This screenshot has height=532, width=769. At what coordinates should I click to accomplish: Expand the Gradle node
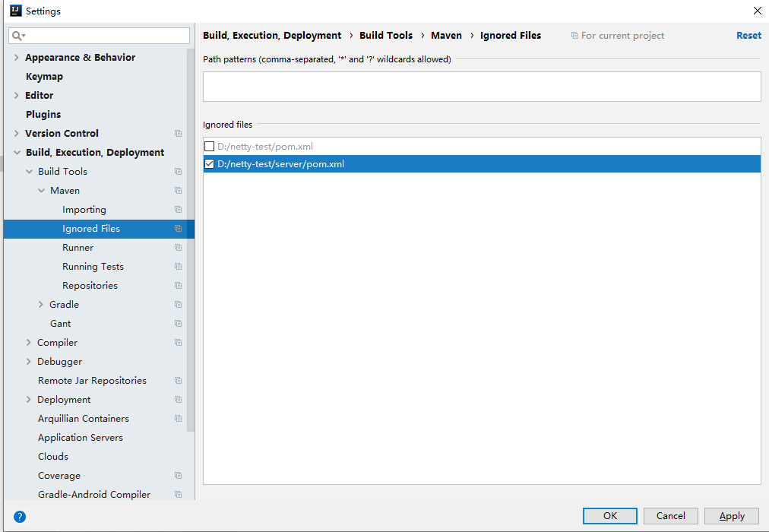pyautogui.click(x=41, y=305)
